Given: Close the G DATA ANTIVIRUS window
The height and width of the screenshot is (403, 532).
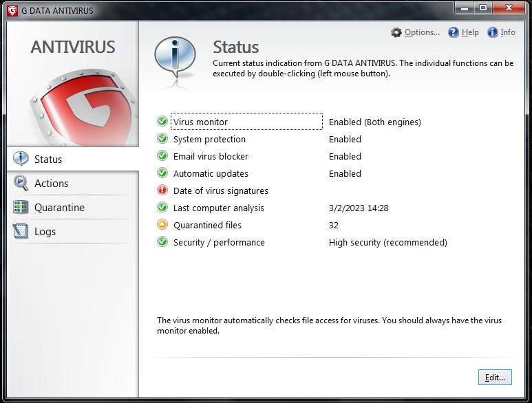Looking at the screenshot, I should 509,8.
